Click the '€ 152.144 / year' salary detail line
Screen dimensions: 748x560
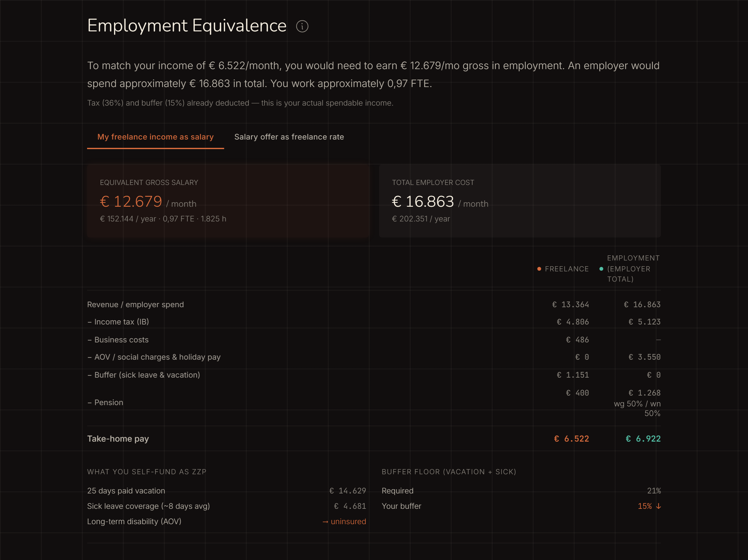click(163, 219)
